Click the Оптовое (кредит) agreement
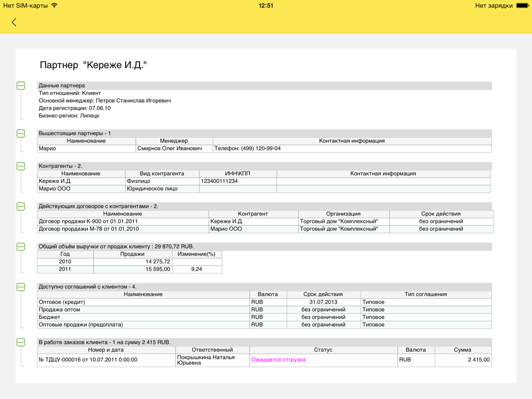The height and width of the screenshot is (399, 532). click(62, 302)
